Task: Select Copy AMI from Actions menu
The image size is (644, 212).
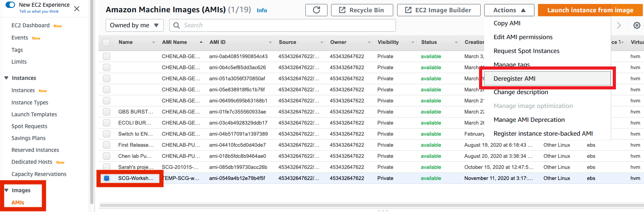Action: coord(507,23)
